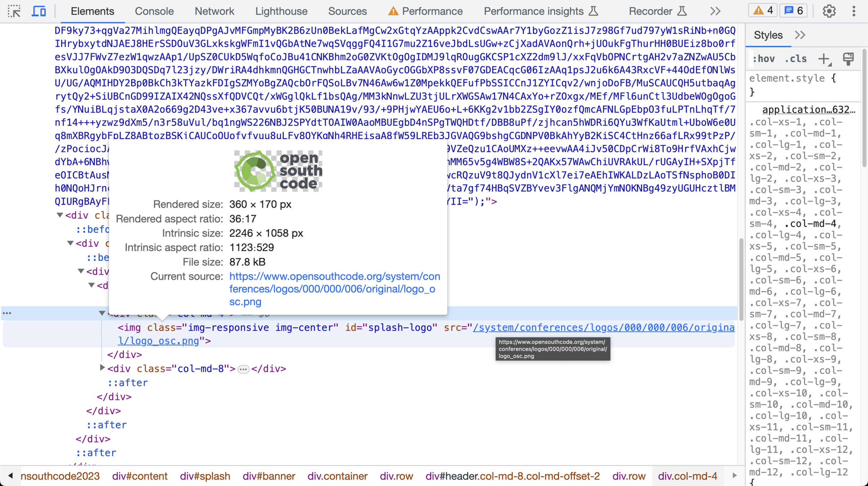
Task: Show more DevTools tabs chevron
Action: [x=715, y=11]
